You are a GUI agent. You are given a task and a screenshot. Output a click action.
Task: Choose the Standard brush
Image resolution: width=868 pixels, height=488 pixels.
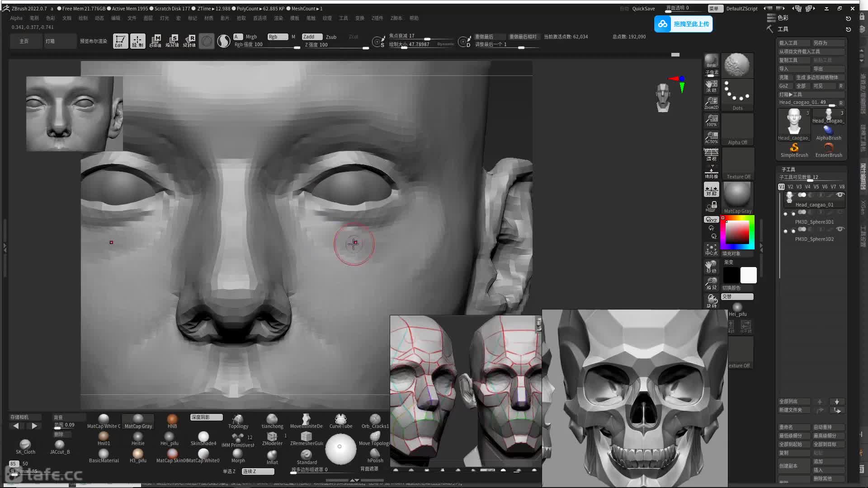307,457
